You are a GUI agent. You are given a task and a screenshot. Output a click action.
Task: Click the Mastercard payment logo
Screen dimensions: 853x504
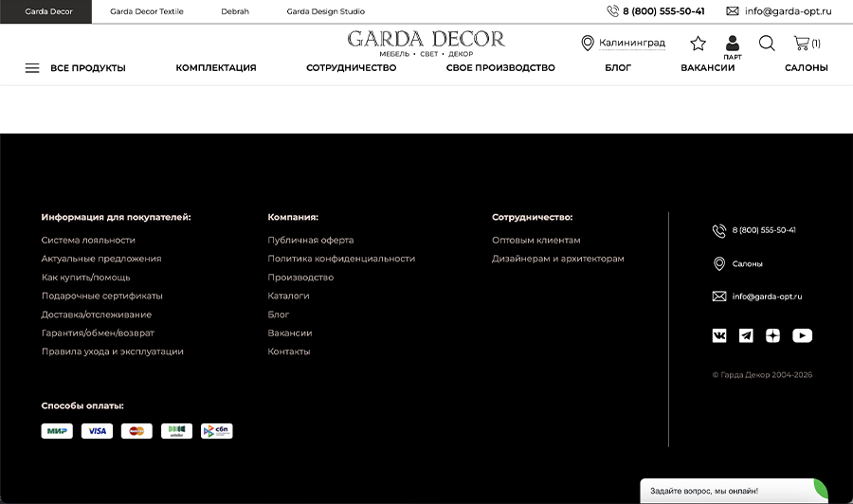(x=136, y=431)
